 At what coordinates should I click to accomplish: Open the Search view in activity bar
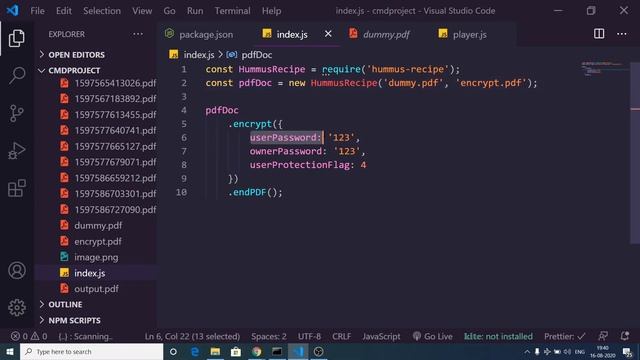pyautogui.click(x=16, y=76)
